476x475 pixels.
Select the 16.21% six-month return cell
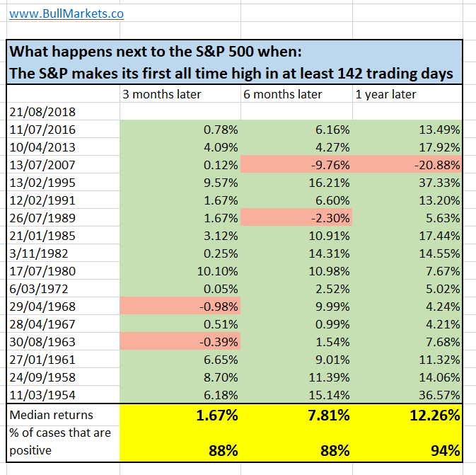tap(296, 182)
